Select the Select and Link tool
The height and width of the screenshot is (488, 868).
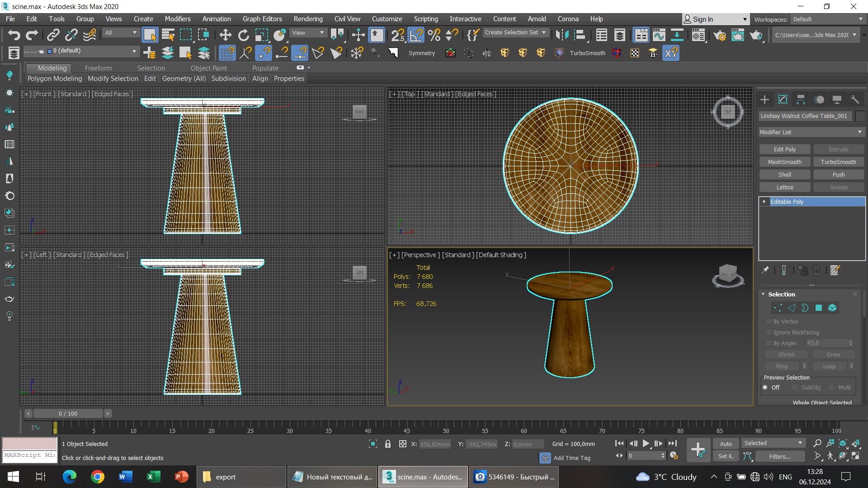tap(53, 35)
